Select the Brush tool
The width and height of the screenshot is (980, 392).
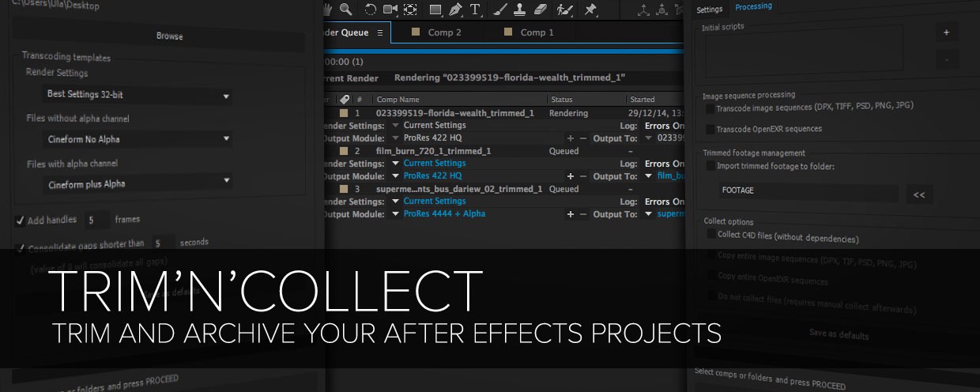click(500, 9)
